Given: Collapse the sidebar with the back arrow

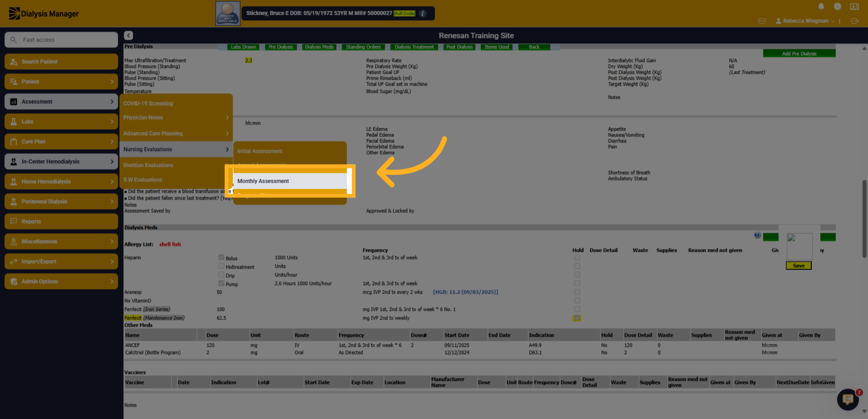Looking at the screenshot, I should pyautogui.click(x=128, y=35).
